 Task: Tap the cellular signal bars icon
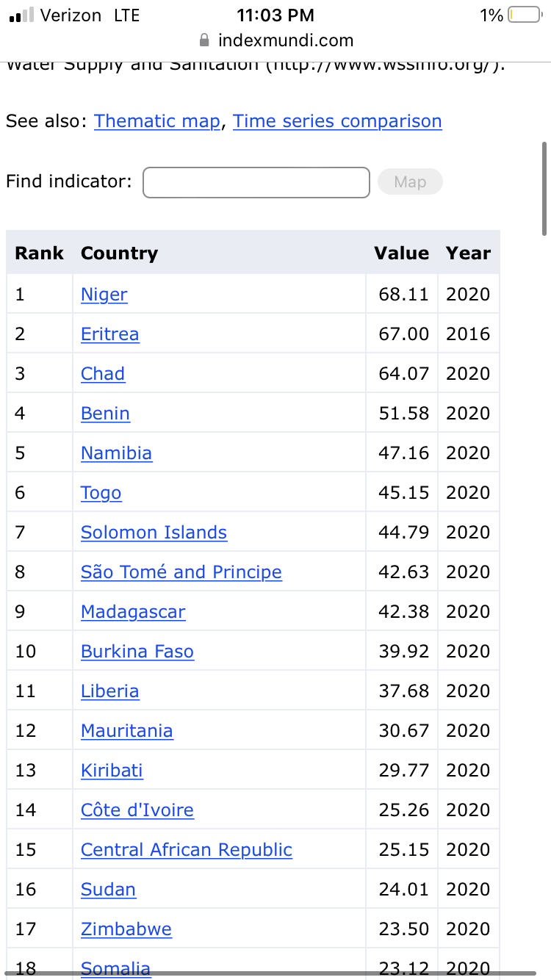pyautogui.click(x=21, y=15)
